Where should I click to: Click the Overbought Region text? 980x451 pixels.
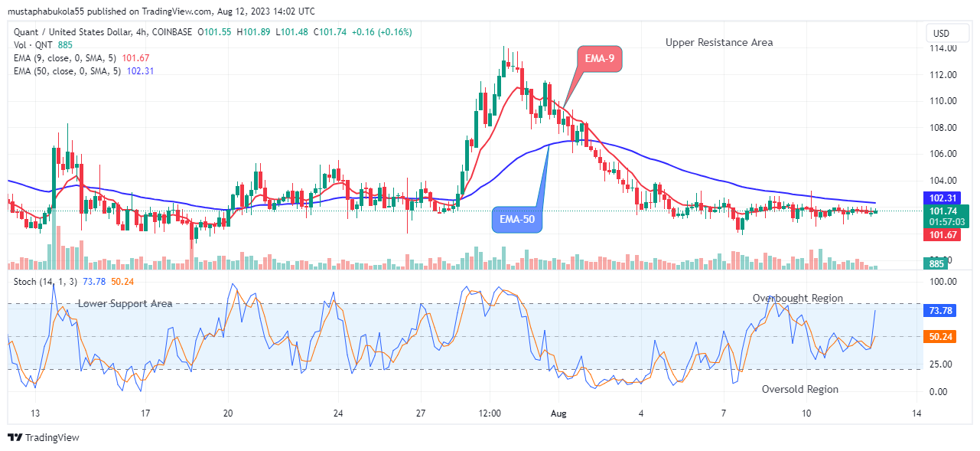(x=798, y=298)
